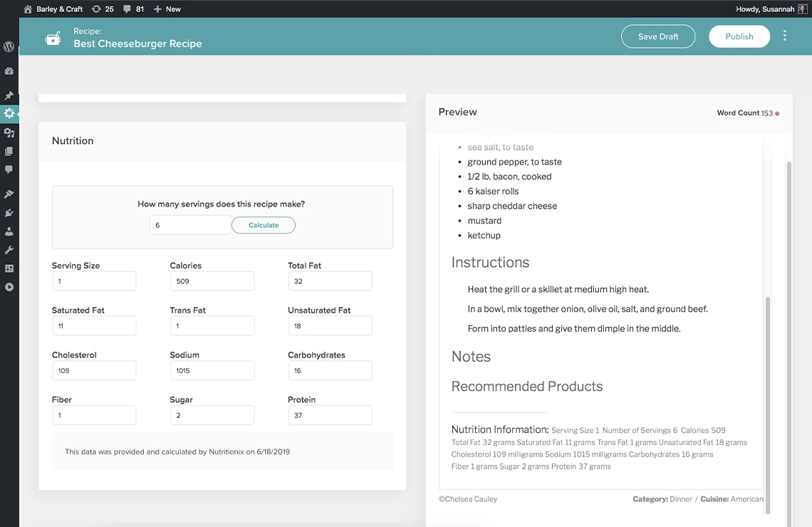Click the Save Draft button
The height and width of the screenshot is (527, 812).
tap(658, 36)
